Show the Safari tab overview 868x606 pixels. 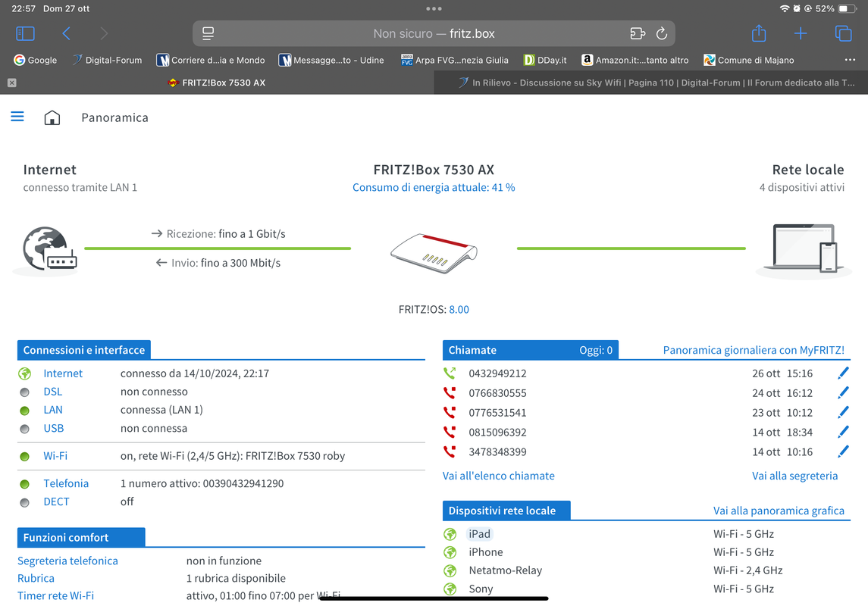[843, 34]
